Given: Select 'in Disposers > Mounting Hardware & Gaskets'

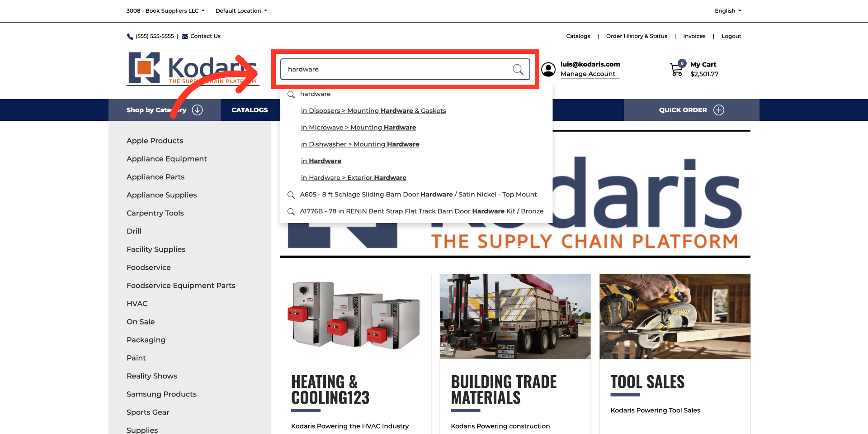Looking at the screenshot, I should click(x=373, y=111).
